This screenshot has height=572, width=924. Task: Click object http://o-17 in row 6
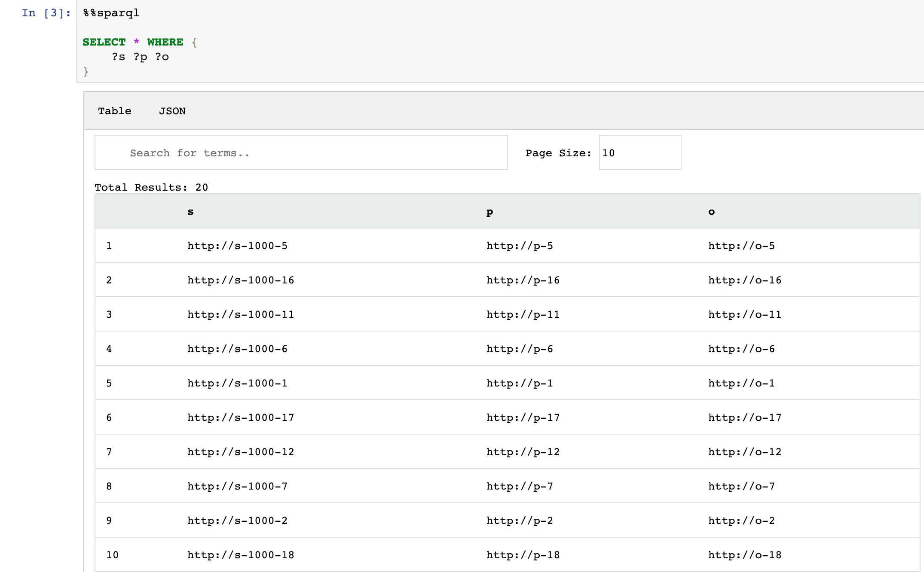[x=744, y=417]
